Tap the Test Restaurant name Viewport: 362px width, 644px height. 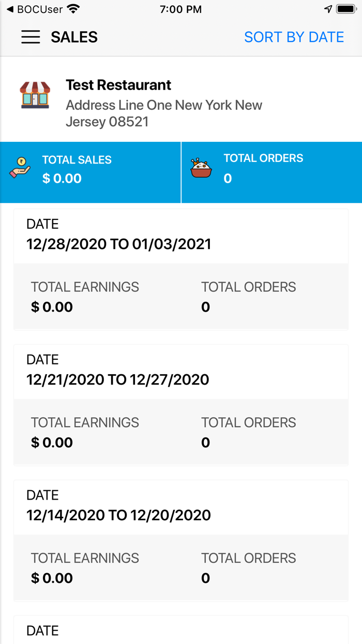(118, 85)
